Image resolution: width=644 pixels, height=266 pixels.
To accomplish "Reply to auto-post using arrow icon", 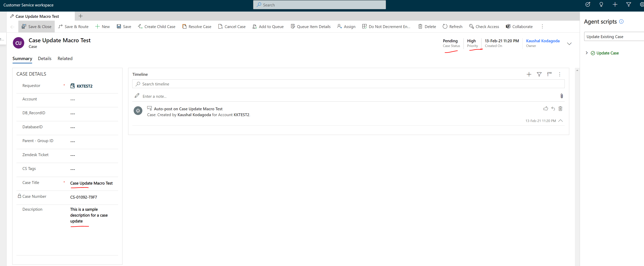I will [x=553, y=109].
